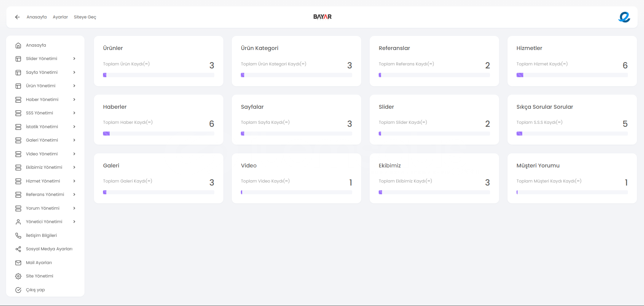Screen dimensions: 644x306
Task: Click the gear icon for Site Yönetimi
Action: point(18,276)
